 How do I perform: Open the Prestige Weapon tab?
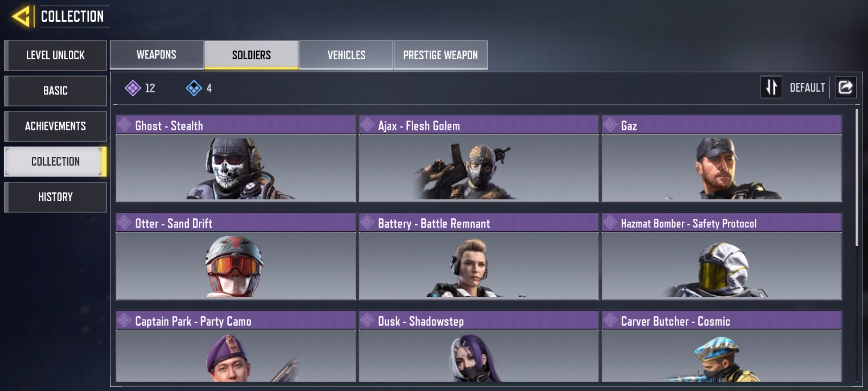(441, 55)
